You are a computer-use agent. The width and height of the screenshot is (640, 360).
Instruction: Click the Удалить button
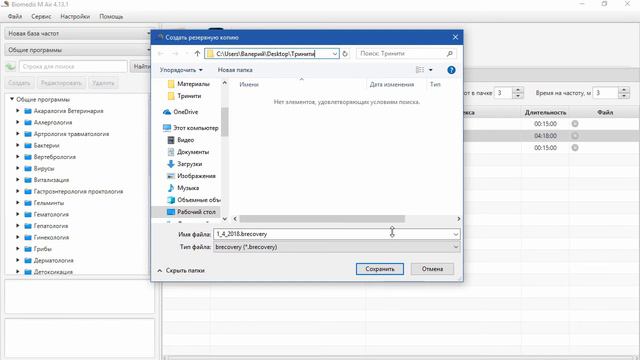click(103, 83)
